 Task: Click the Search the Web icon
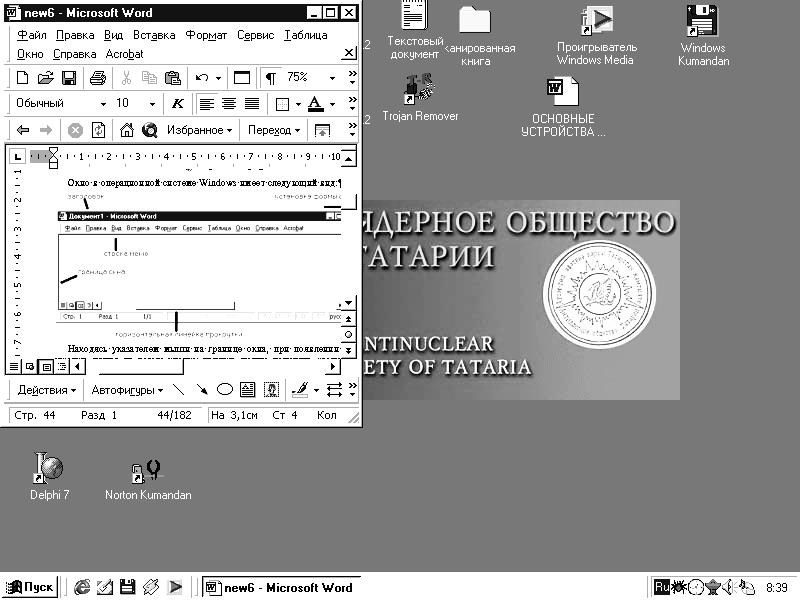click(149, 130)
